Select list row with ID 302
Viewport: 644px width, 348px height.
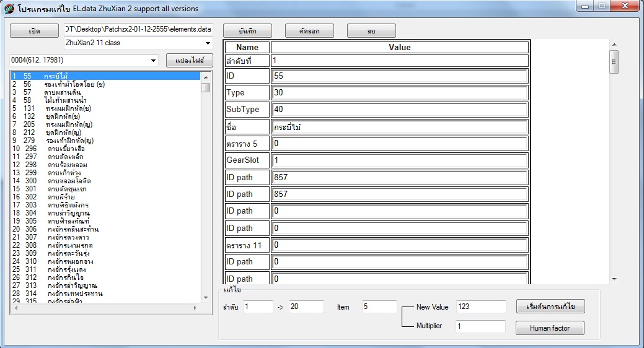[x=105, y=197]
